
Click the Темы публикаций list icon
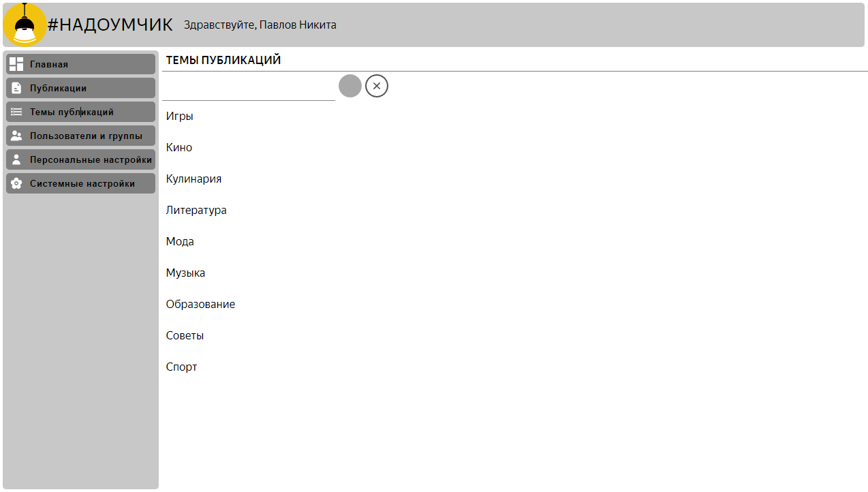(16, 112)
